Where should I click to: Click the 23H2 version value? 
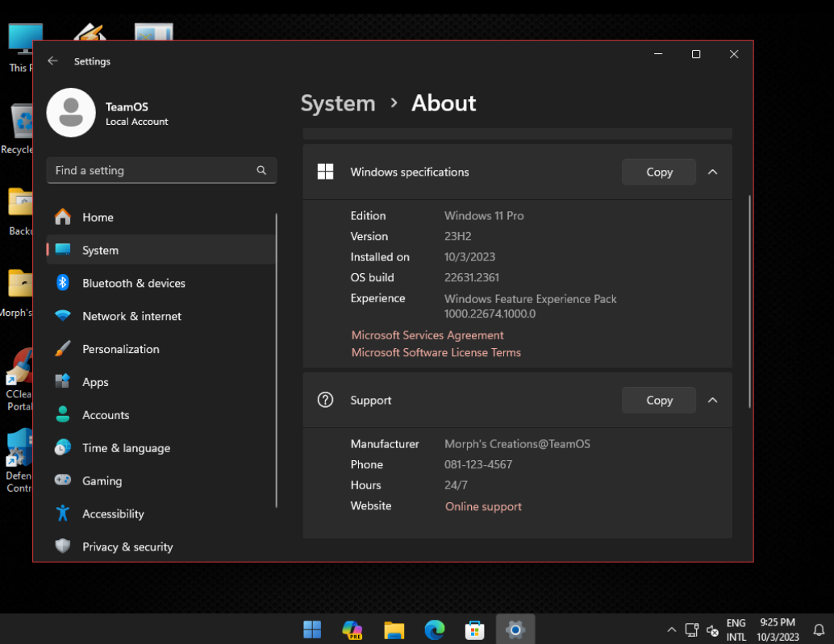pyautogui.click(x=457, y=236)
